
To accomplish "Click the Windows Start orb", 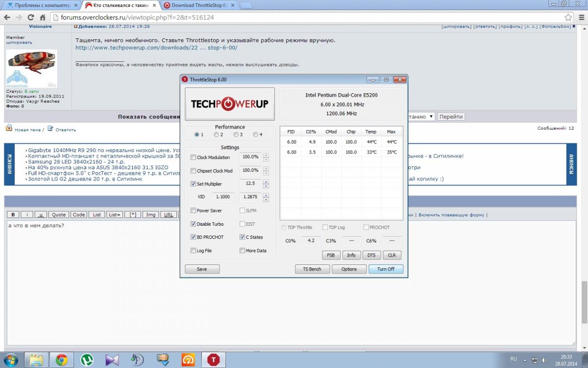I will point(11,360).
